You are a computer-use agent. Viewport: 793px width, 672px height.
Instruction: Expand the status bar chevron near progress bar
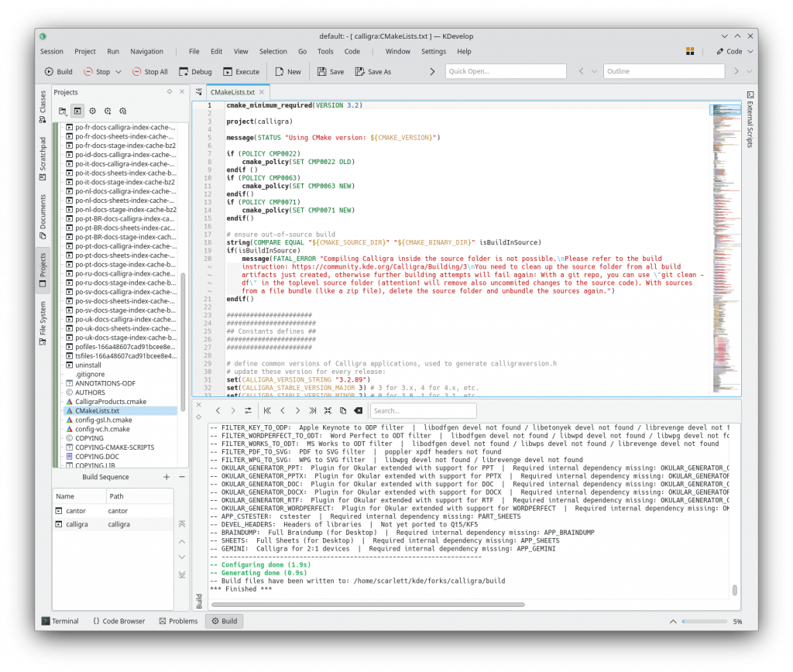[673, 622]
